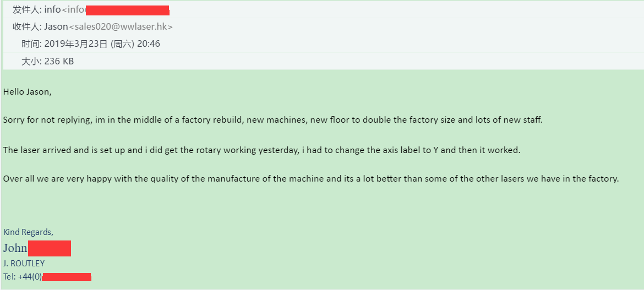Click the 时间 time label

pyautogui.click(x=30, y=44)
